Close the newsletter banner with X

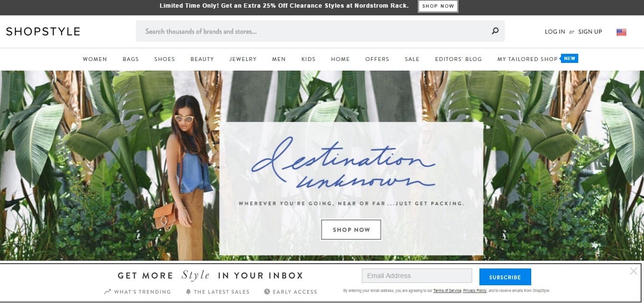pyautogui.click(x=634, y=271)
